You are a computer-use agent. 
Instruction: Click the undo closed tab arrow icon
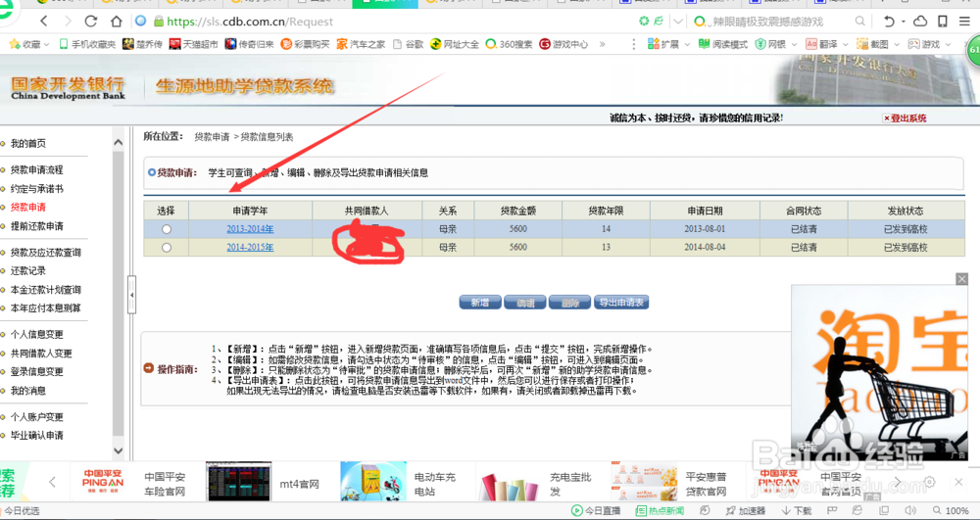click(x=889, y=22)
